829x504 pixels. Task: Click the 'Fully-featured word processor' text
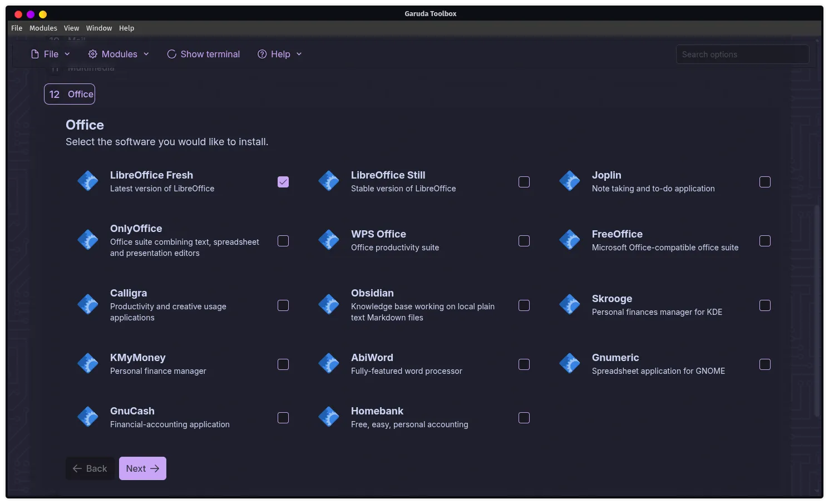point(407,371)
